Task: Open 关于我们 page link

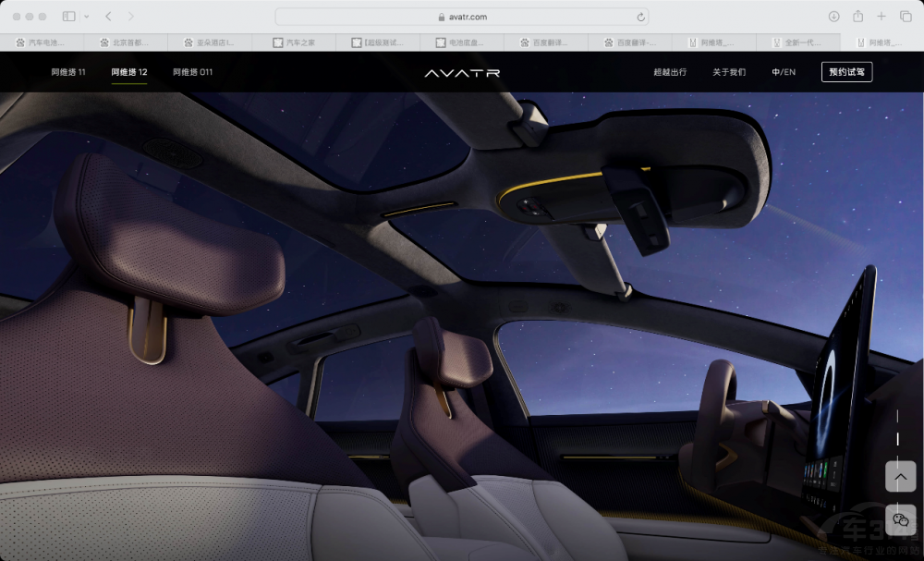Action: (729, 72)
